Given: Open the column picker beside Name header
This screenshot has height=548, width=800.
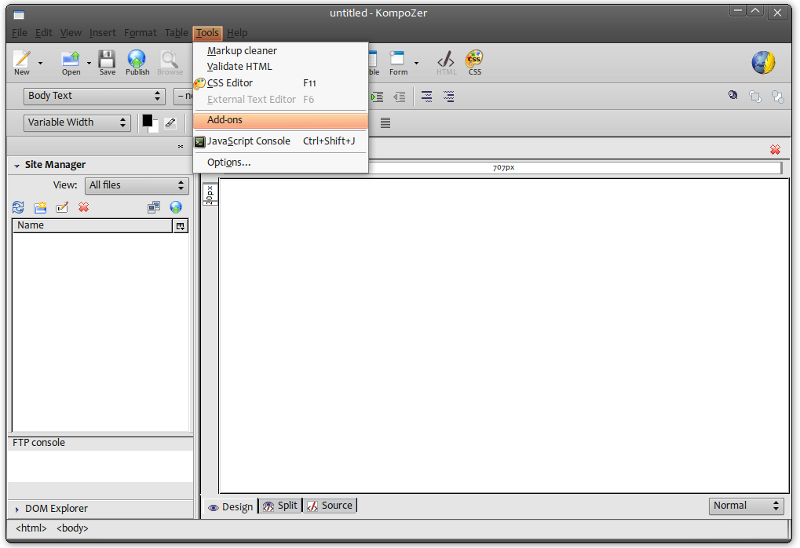Looking at the screenshot, I should (x=181, y=226).
